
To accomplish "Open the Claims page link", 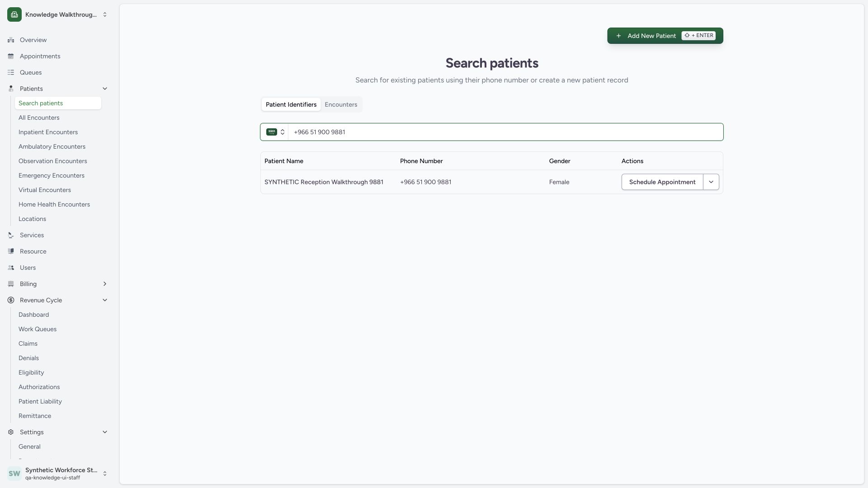I will pos(58,343).
